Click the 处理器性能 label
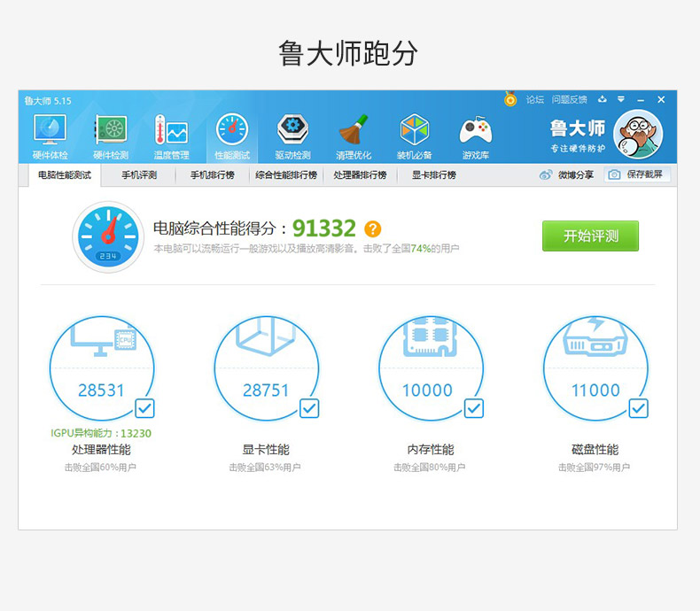Screen dimensions: 700x611 tap(101, 450)
